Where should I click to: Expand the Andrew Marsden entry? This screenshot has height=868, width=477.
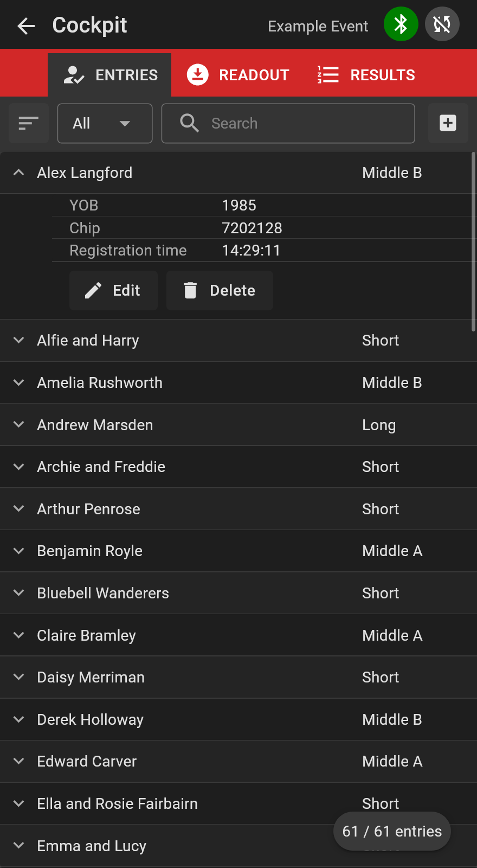pos(18,425)
